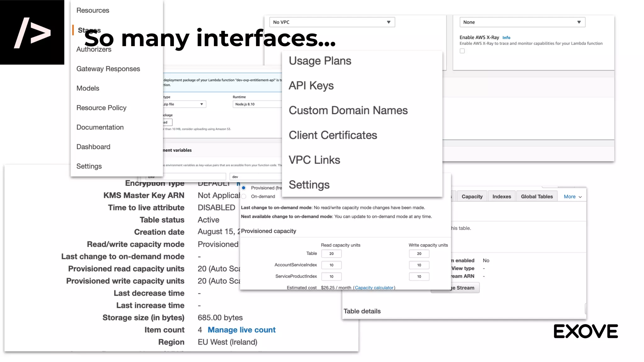Expand the .zip file type dropdown
The height and width of the screenshot is (362, 644).
coord(184,104)
